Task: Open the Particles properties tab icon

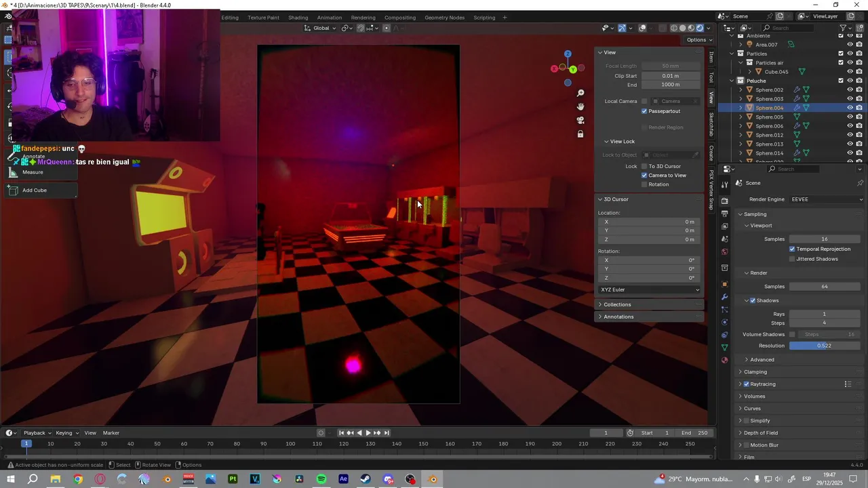Action: point(724,310)
